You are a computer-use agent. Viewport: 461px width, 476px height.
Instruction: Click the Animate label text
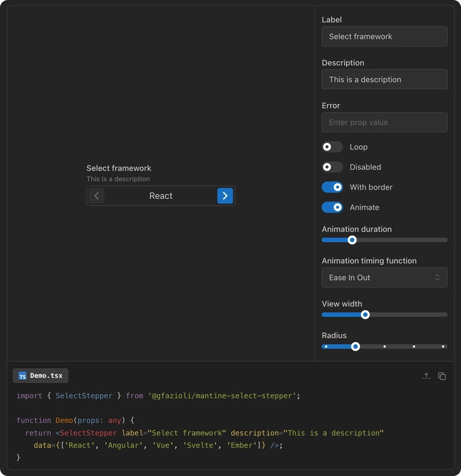364,207
